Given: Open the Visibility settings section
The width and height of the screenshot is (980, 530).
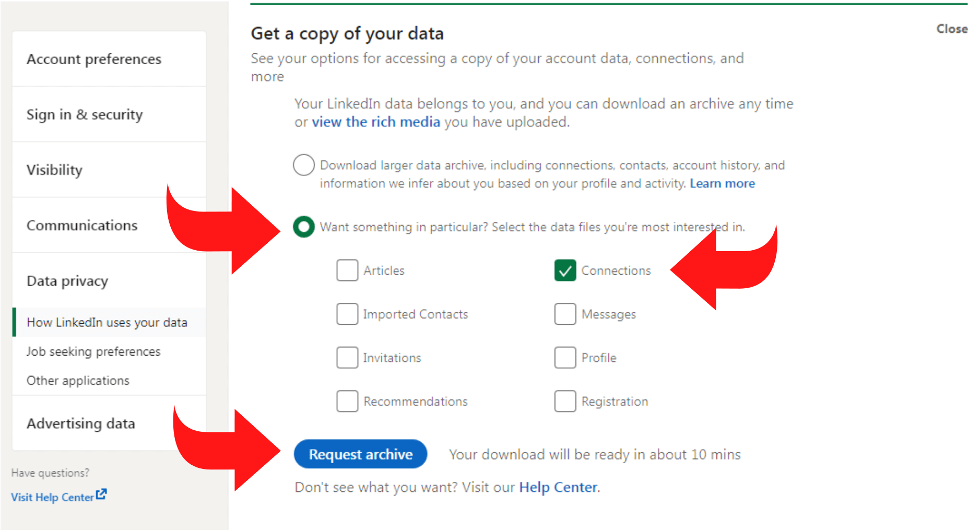Looking at the screenshot, I should (55, 170).
